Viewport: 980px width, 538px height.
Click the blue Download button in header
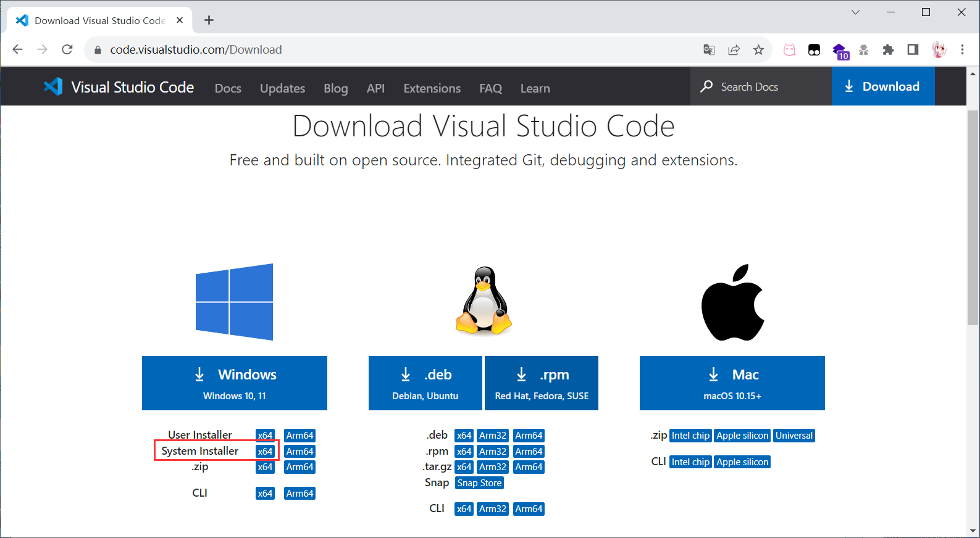click(882, 86)
